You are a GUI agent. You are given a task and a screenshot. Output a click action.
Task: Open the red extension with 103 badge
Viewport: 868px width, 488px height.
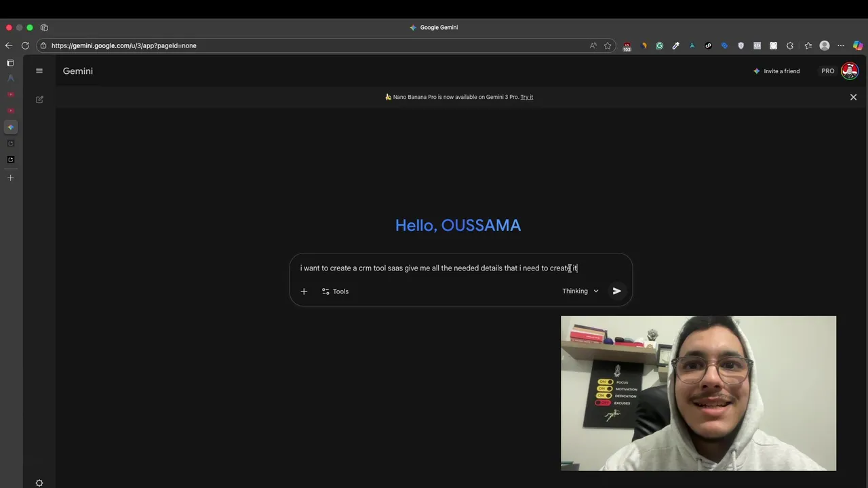coord(627,46)
